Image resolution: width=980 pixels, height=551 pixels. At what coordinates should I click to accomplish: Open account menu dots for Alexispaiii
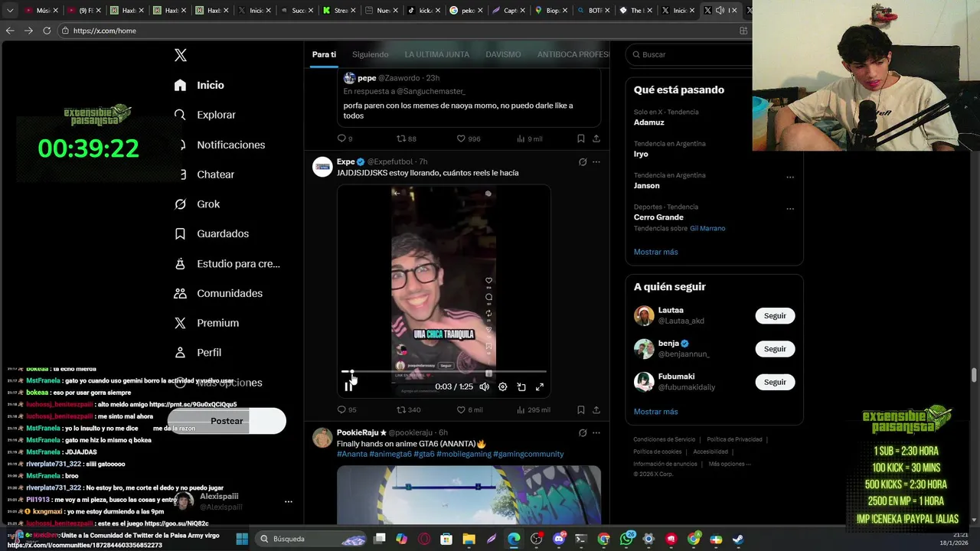click(x=289, y=502)
